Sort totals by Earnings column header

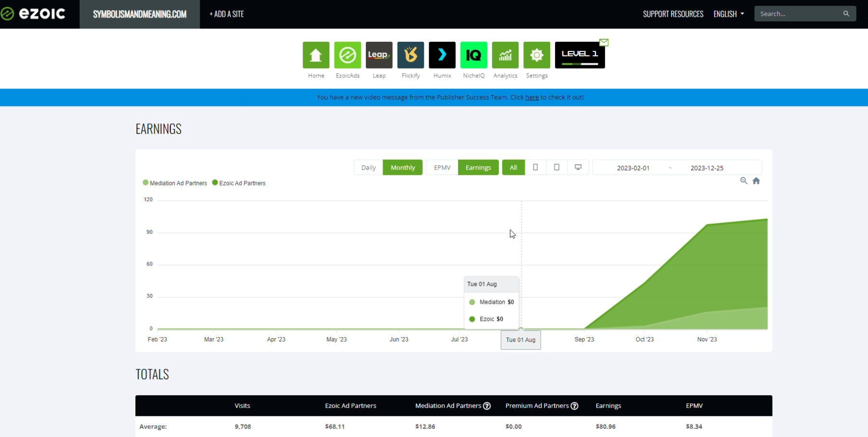pos(608,406)
